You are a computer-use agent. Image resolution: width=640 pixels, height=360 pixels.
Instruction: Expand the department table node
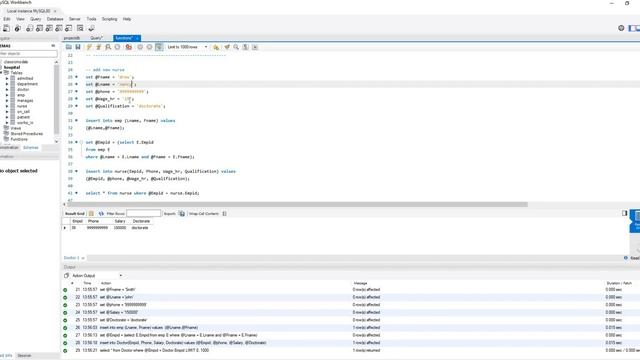point(7,84)
